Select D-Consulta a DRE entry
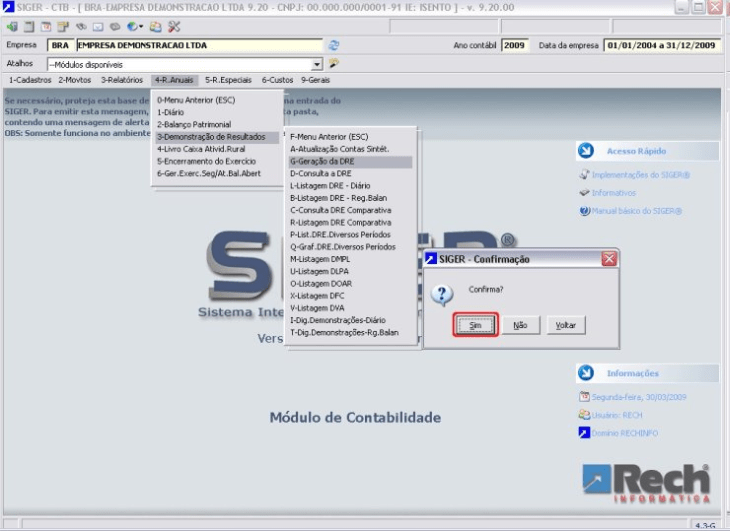The image size is (730, 531). click(x=350, y=173)
